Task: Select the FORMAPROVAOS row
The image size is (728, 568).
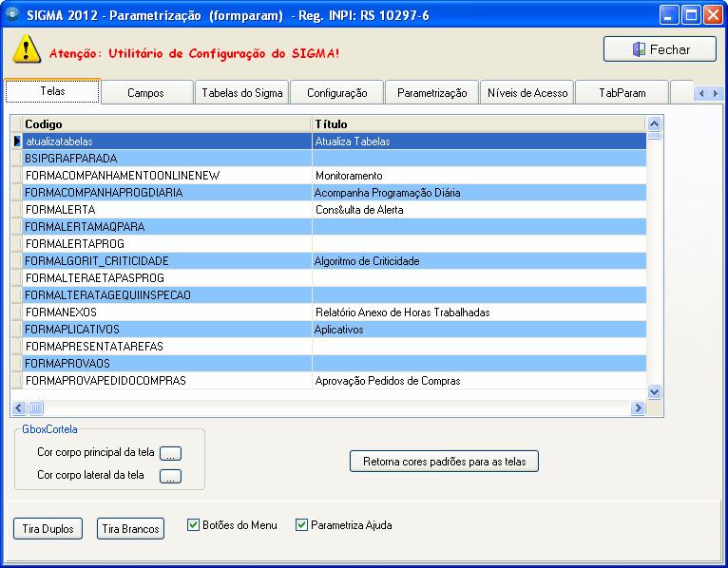Action: click(329, 364)
